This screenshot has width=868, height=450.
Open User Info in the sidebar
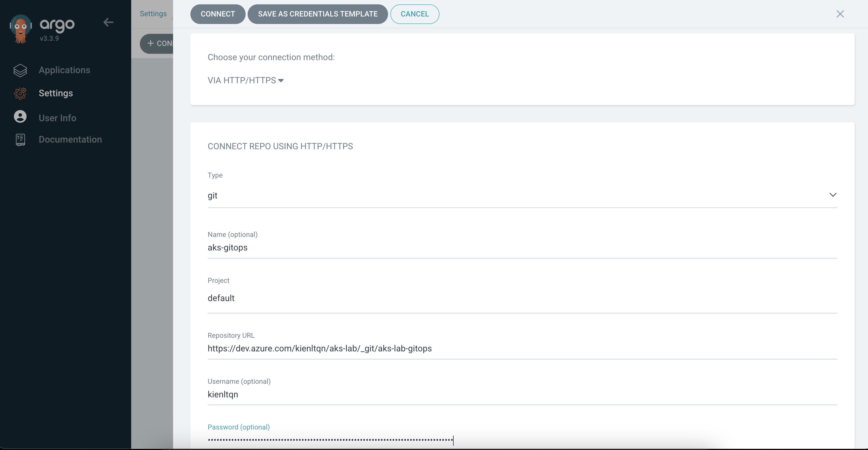pyautogui.click(x=57, y=118)
